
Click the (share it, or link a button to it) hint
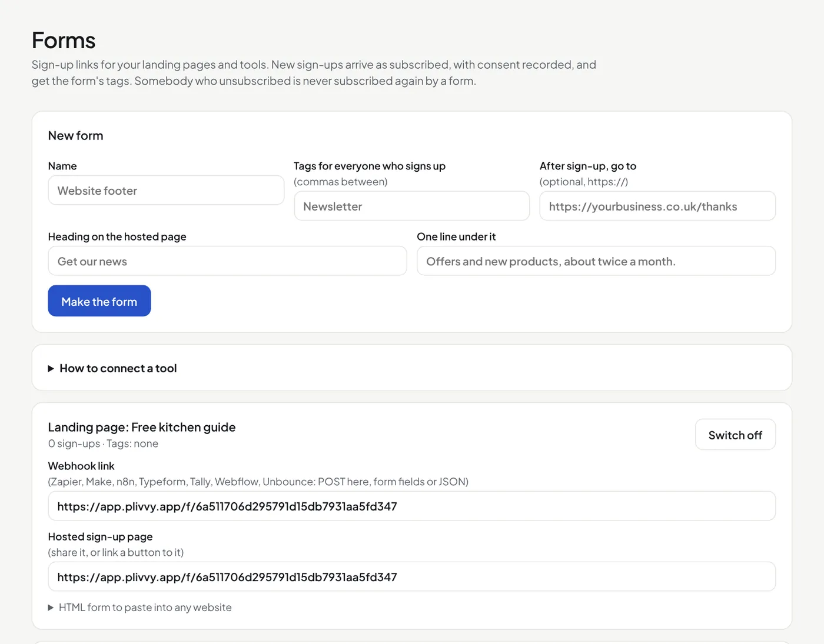point(116,552)
